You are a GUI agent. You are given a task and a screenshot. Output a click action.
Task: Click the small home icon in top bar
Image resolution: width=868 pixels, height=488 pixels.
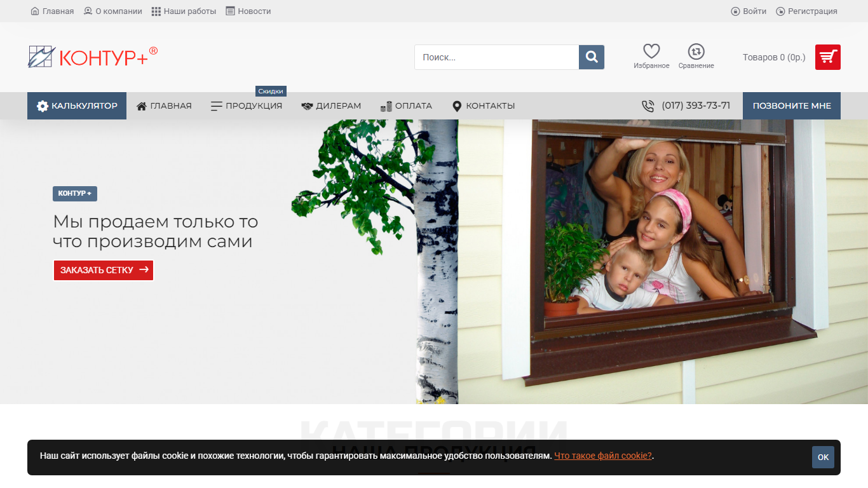point(35,11)
